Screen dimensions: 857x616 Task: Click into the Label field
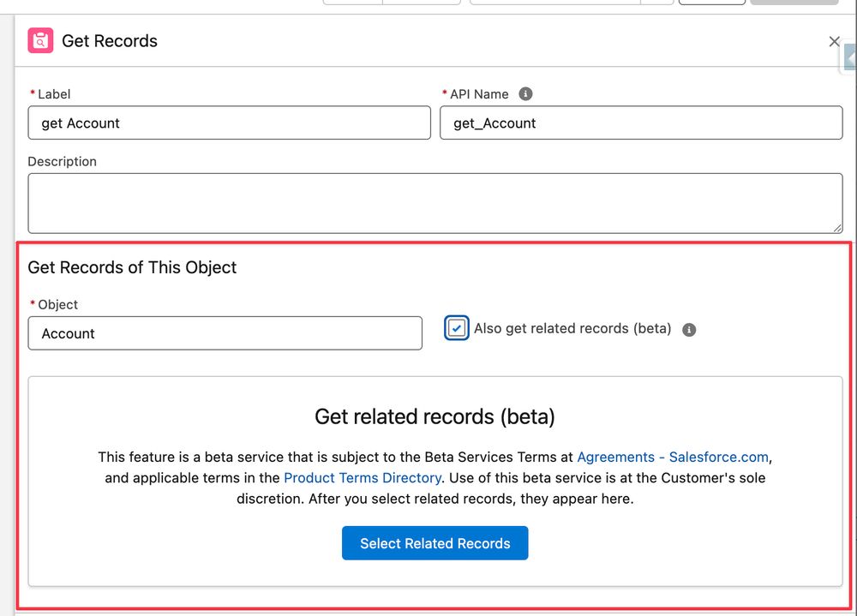tap(229, 123)
